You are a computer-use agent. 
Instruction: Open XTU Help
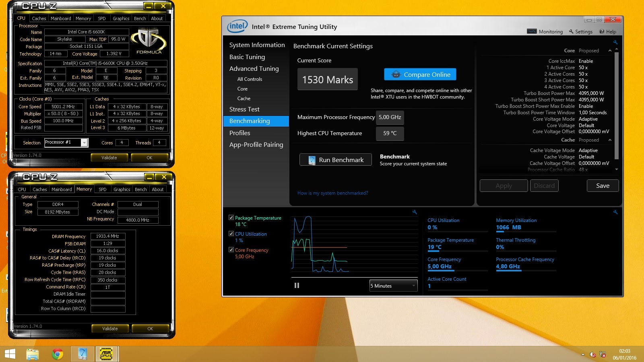[607, 31]
